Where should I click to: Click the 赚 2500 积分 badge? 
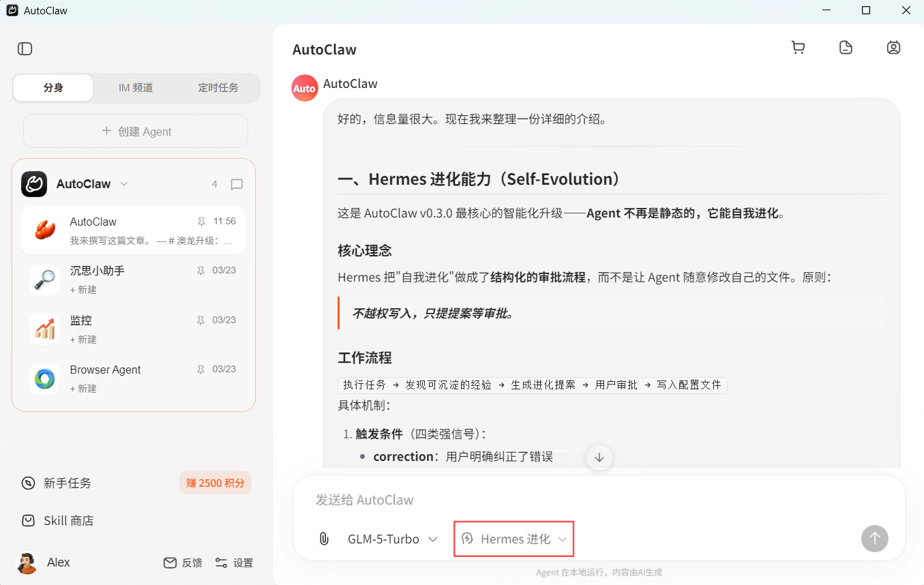pyautogui.click(x=215, y=483)
